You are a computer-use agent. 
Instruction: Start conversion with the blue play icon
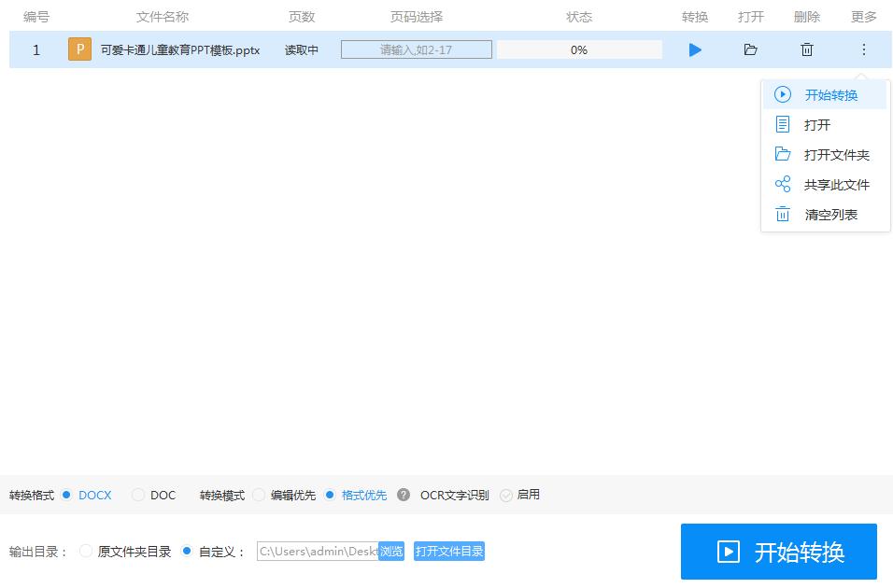695,49
